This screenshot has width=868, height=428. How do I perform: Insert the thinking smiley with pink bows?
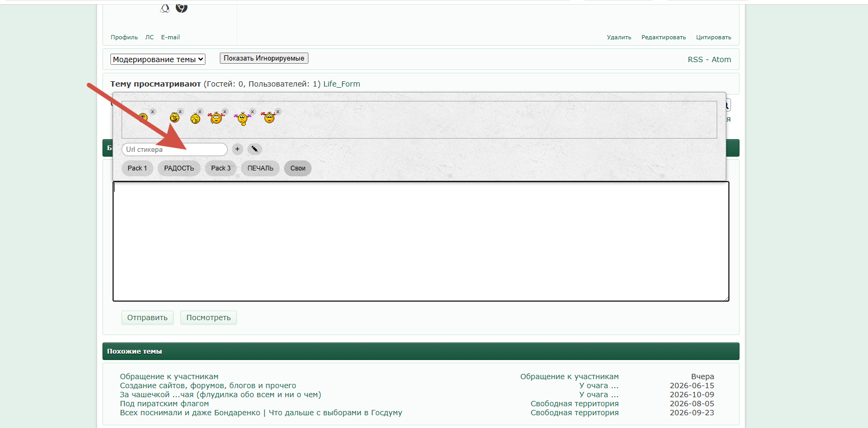(x=243, y=118)
